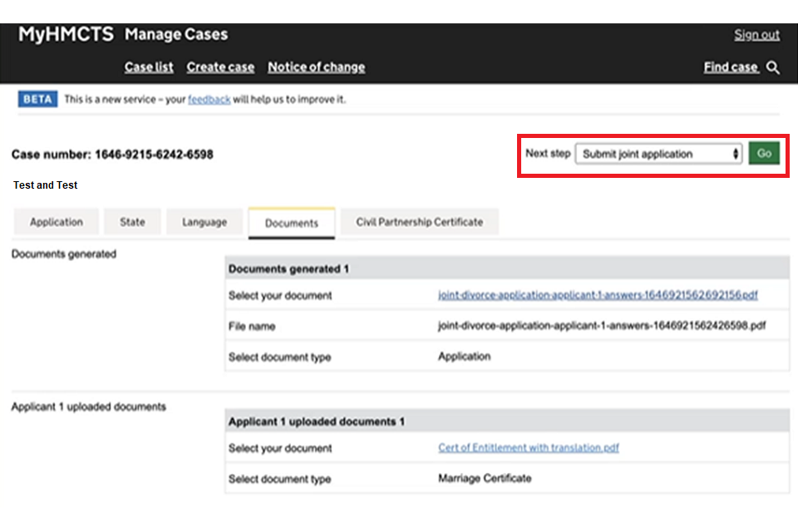Viewport: 798px width, 532px height.
Task: Click the MyHMCTS logo text
Action: click(x=66, y=35)
